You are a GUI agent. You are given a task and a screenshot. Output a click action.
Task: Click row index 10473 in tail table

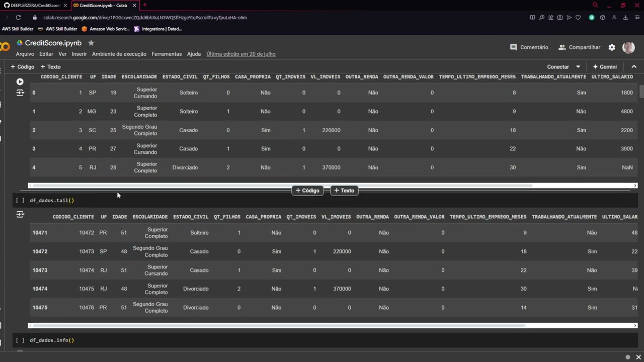40,270
